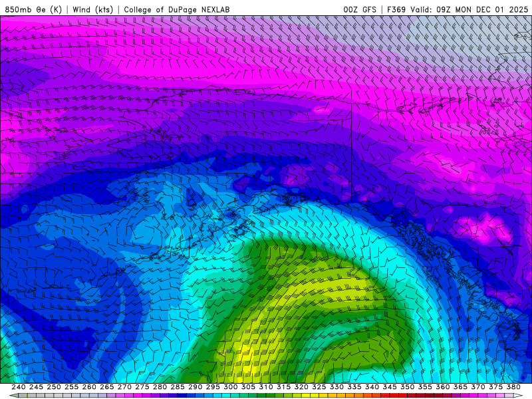This screenshot has width=532, height=399.
Task: Click the 330 legend value
Action: [x=336, y=387]
